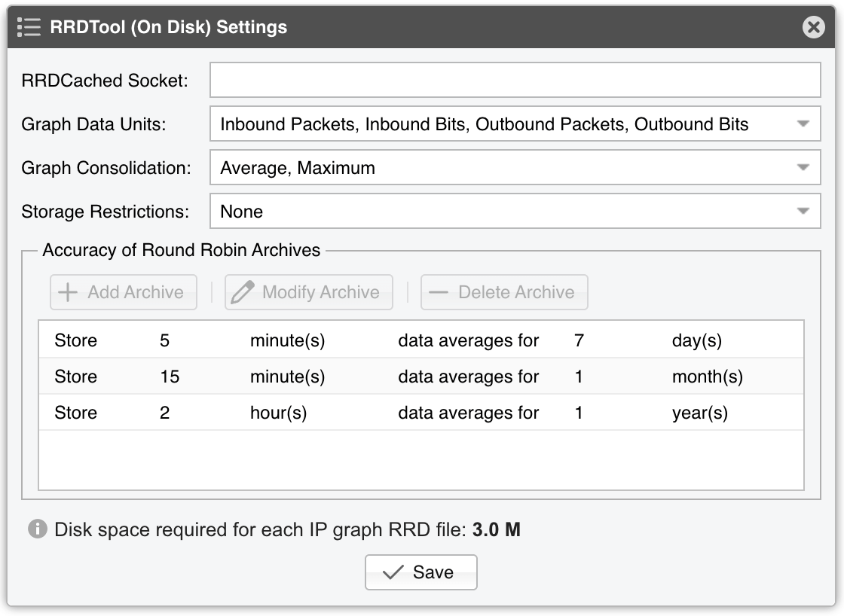Click the Accuracy of Round Robin Archives heading
The width and height of the screenshot is (844, 616).
pos(182,250)
